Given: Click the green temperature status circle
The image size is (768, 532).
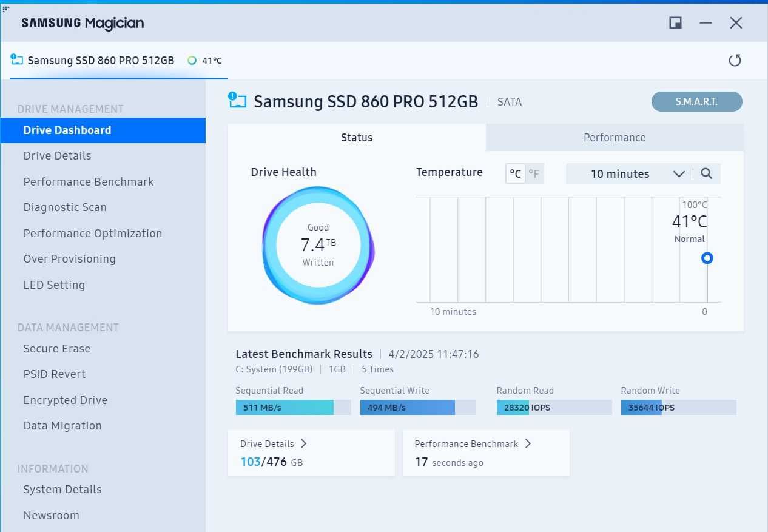Looking at the screenshot, I should [x=192, y=61].
